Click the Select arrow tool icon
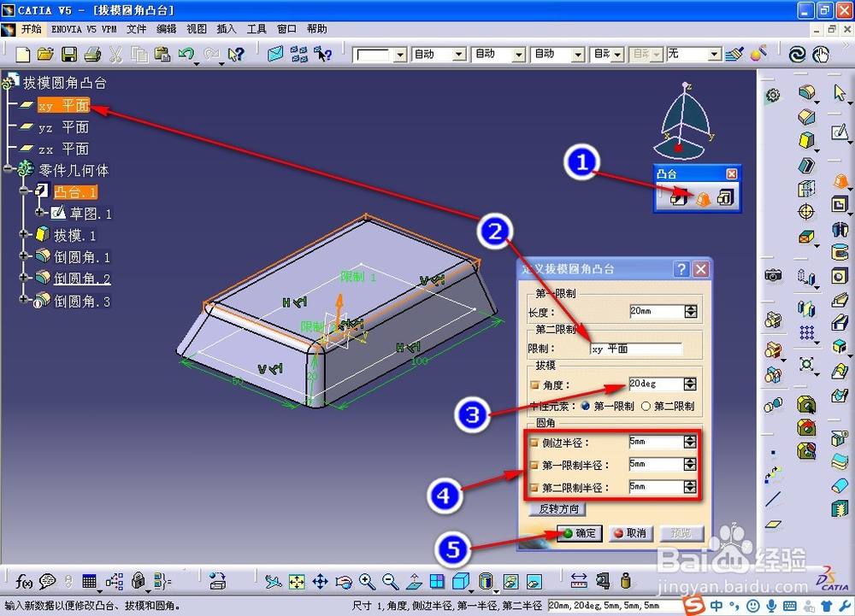 [840, 92]
